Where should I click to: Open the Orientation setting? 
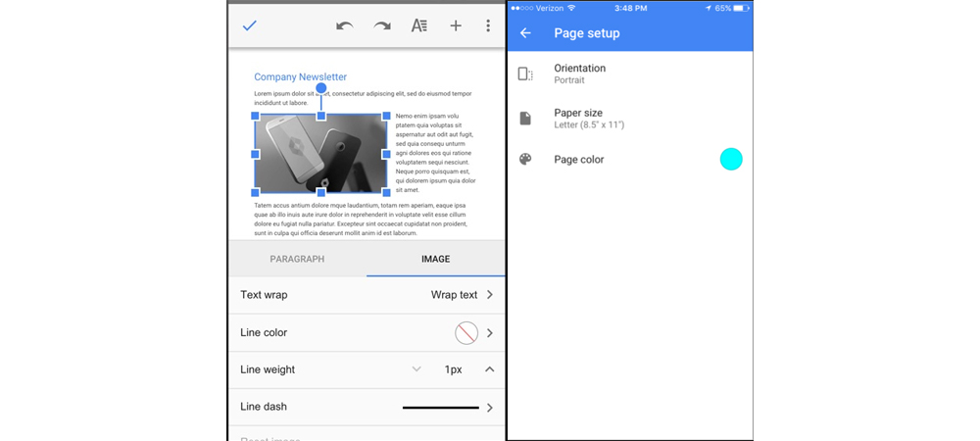tap(630, 73)
